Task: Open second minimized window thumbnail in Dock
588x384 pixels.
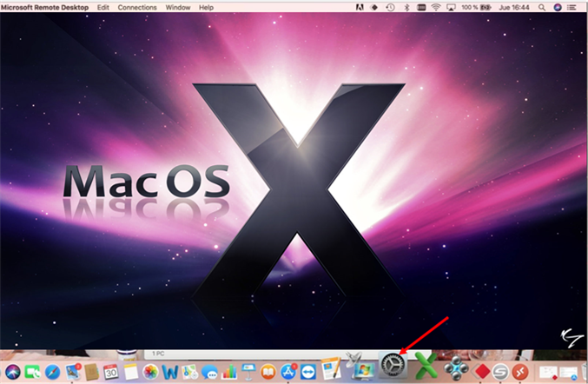Action: pos(568,373)
